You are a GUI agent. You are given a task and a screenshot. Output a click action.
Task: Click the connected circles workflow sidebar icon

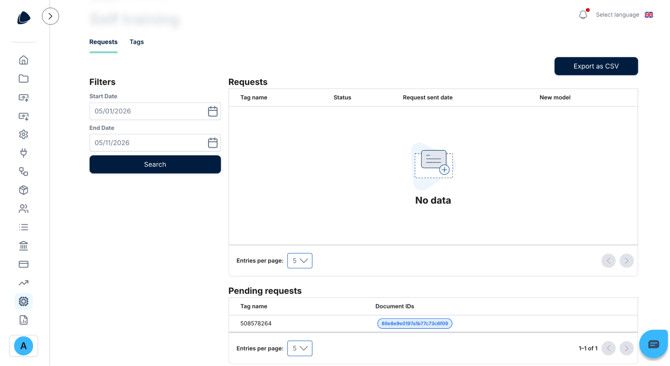24,171
